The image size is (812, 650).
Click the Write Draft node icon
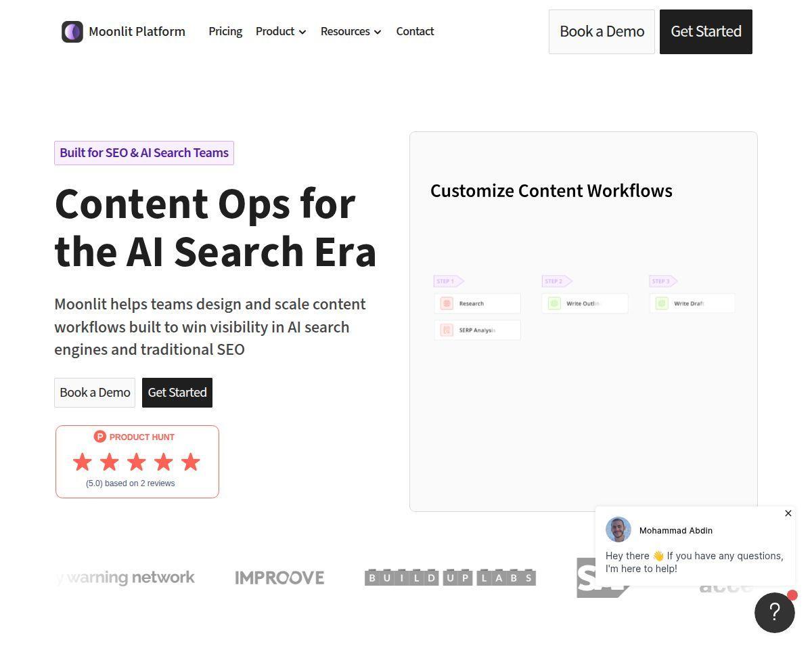pos(662,303)
